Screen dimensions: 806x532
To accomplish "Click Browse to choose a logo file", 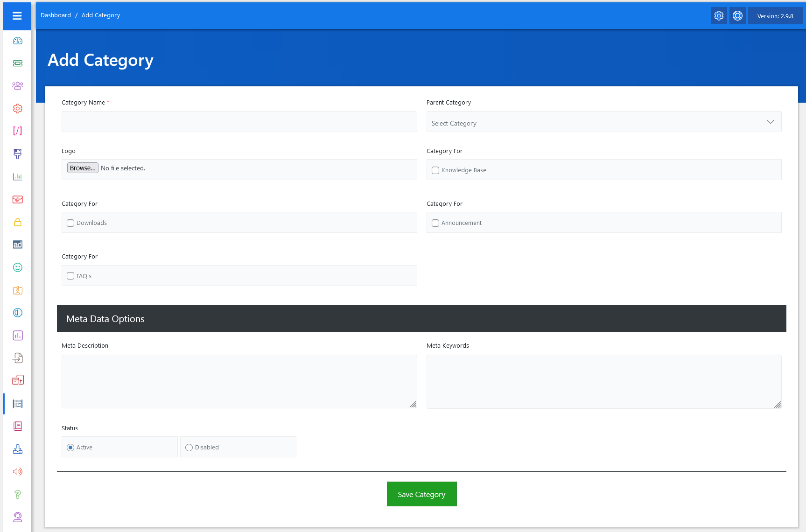I will [x=83, y=168].
